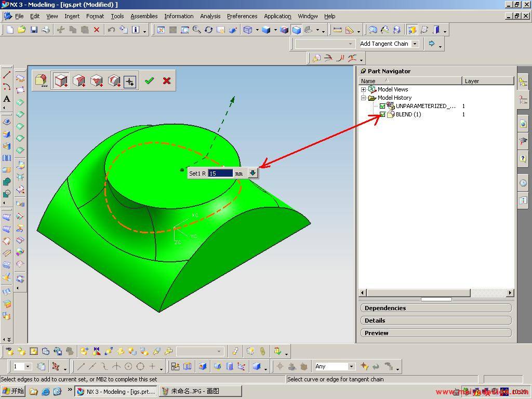Image resolution: width=532 pixels, height=399 pixels.
Task: Collapse the Model History tree node
Action: point(364,98)
